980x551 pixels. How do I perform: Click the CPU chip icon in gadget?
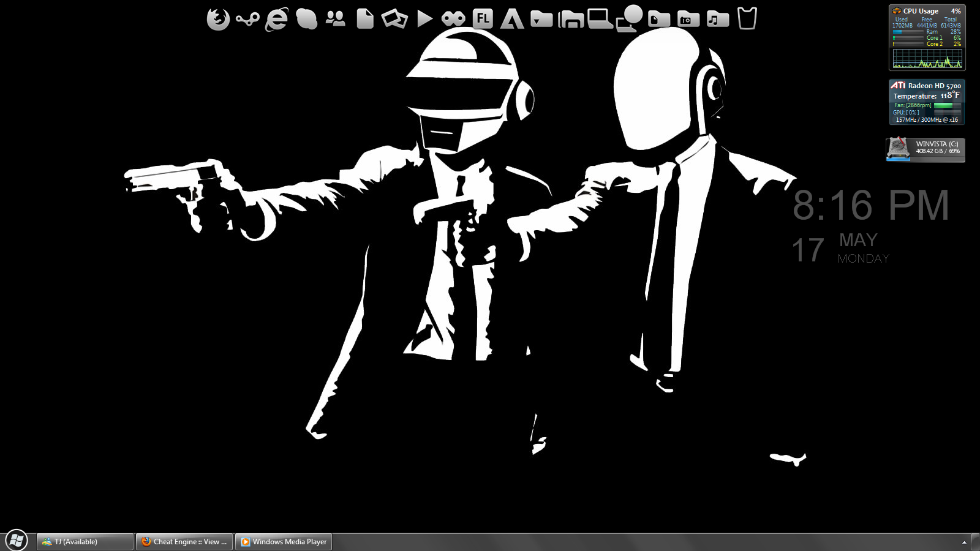897,11
